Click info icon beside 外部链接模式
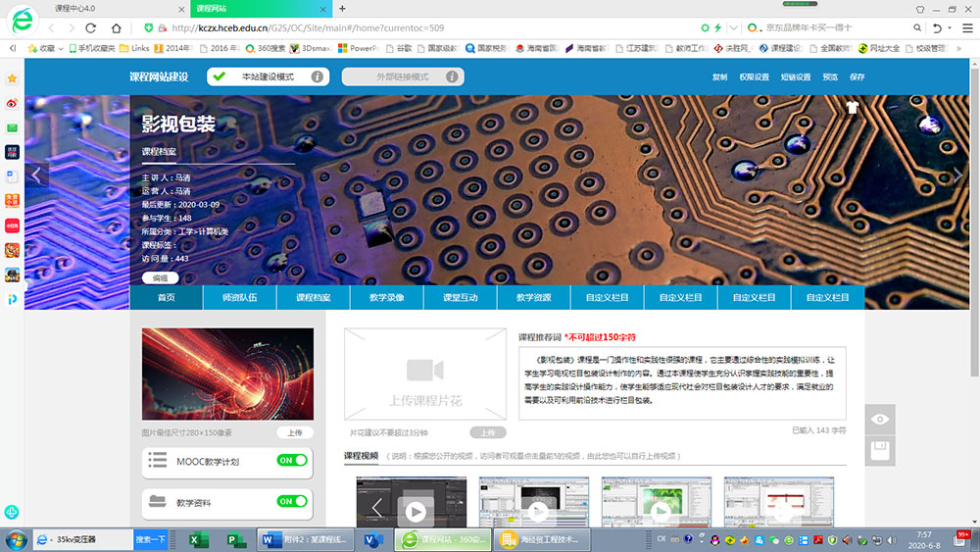 [x=452, y=76]
